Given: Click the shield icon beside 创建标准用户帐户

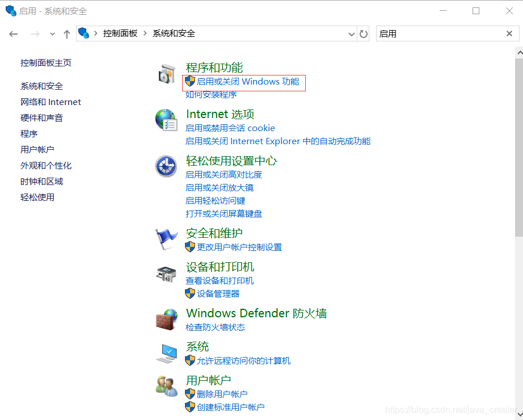Looking at the screenshot, I should coord(190,407).
